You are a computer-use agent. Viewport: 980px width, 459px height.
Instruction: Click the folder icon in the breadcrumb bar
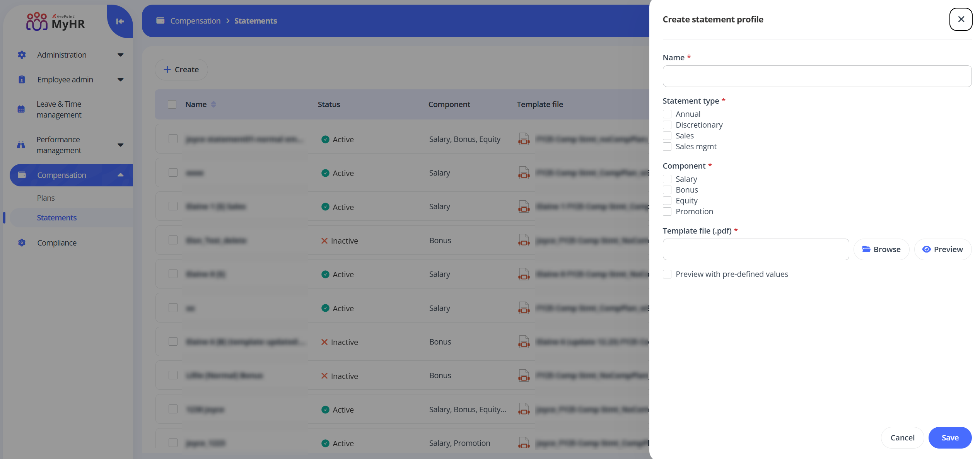point(160,20)
